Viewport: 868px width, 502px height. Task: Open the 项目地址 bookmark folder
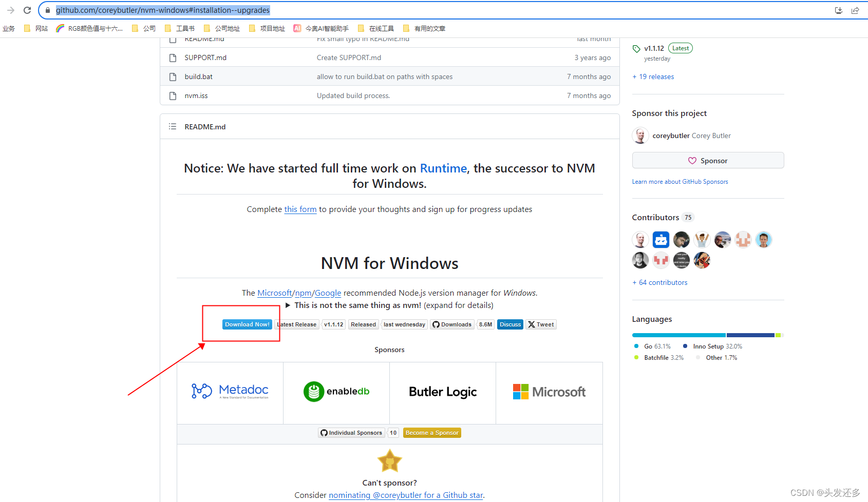tap(267, 28)
